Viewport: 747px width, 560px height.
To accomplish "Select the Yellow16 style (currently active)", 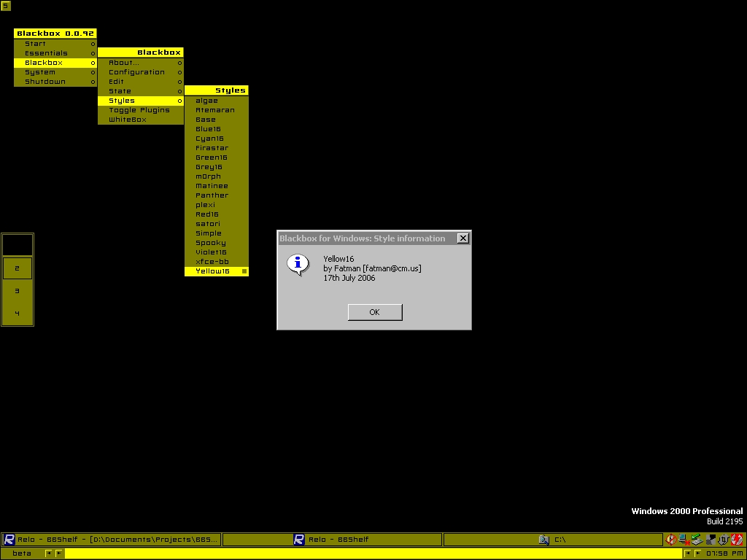I will pyautogui.click(x=216, y=271).
